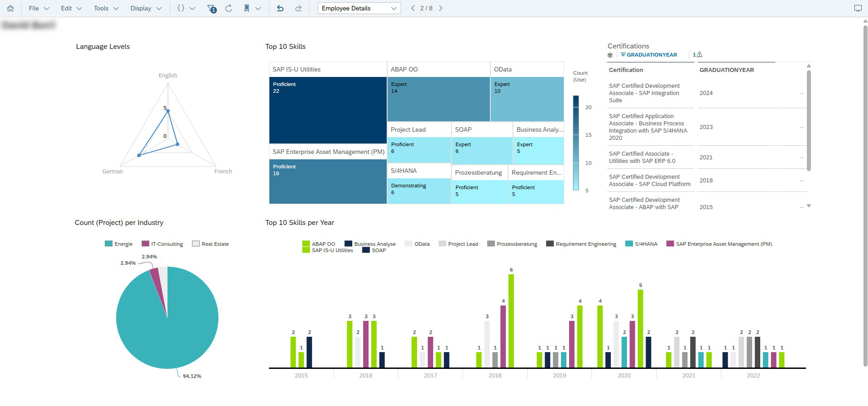The height and width of the screenshot is (406, 868).
Task: Undo the last action
Action: [x=280, y=8]
